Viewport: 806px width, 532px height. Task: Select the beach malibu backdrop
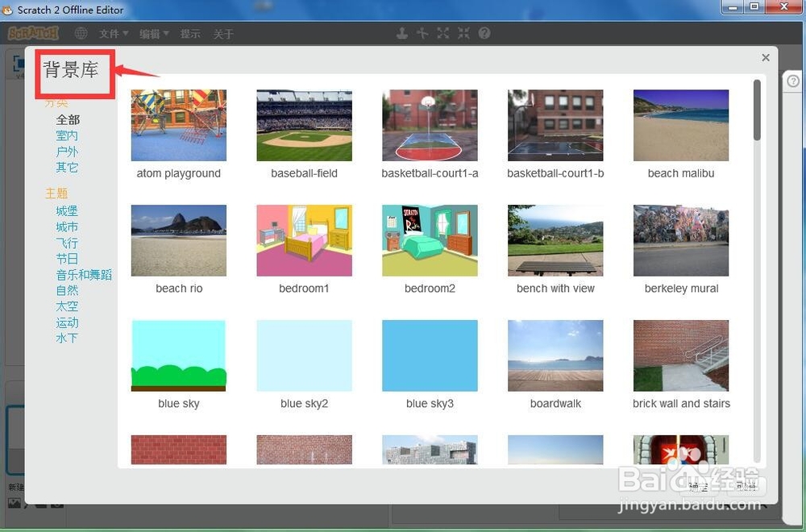click(681, 126)
